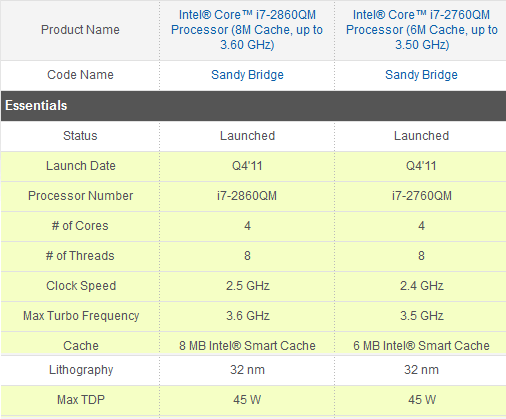
Task: Click 8 MB Intel Smart Cache value
Action: [247, 346]
